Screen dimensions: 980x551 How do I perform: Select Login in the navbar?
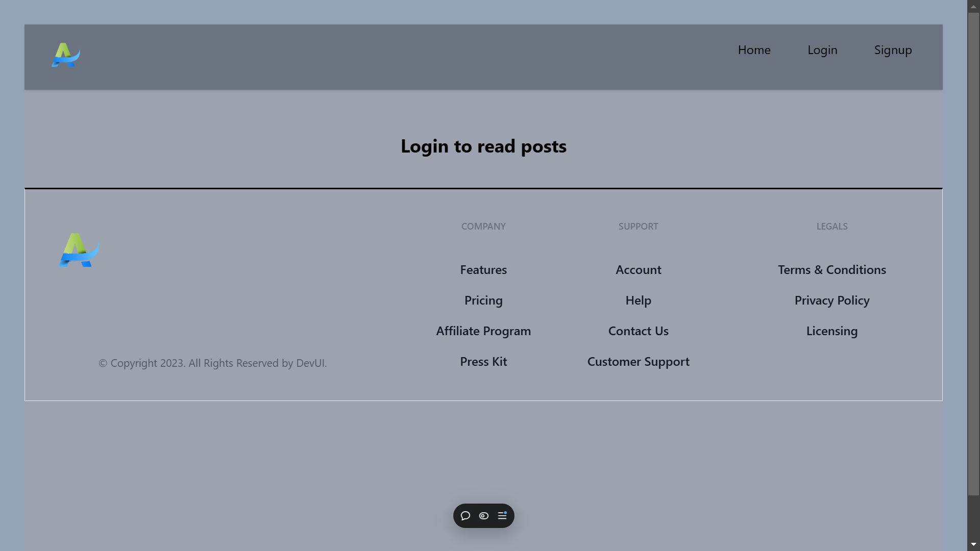[822, 49]
